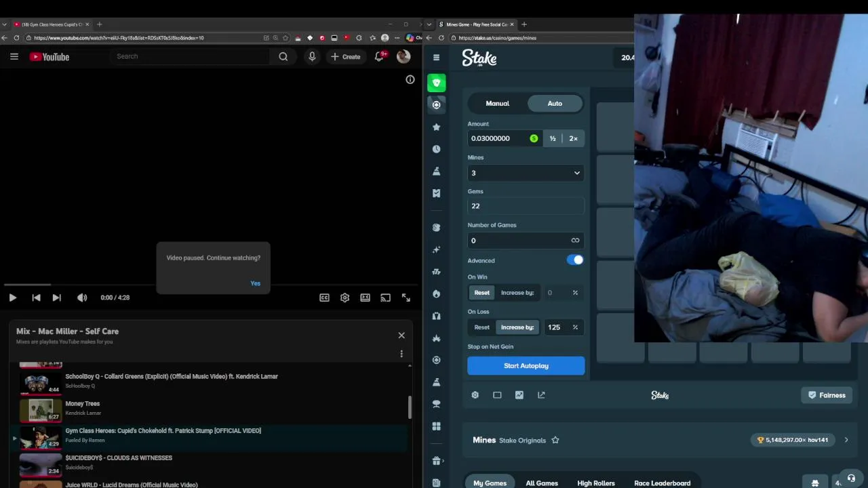Click Yes to continue watching
This screenshot has width=868, height=488.
coord(255,283)
